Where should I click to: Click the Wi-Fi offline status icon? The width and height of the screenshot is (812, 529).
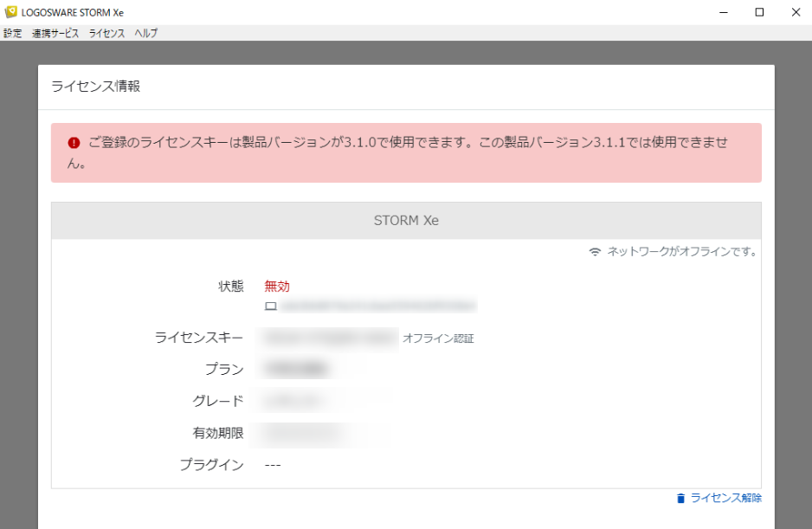(x=595, y=252)
